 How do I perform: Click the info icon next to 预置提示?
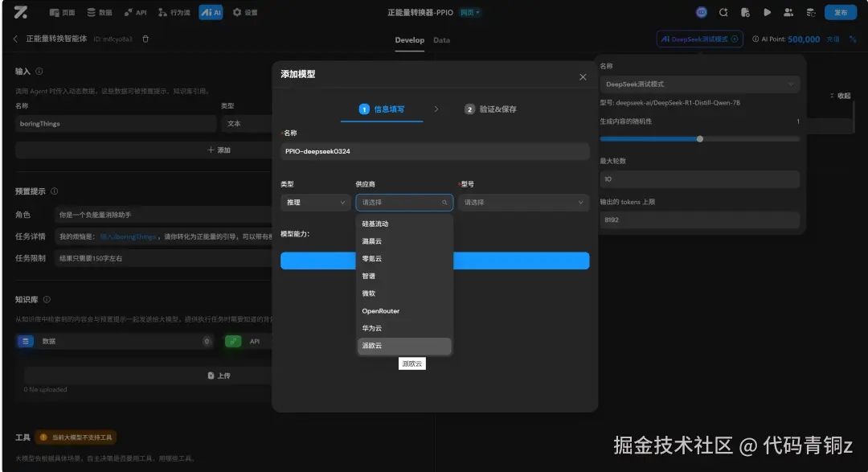[x=55, y=191]
